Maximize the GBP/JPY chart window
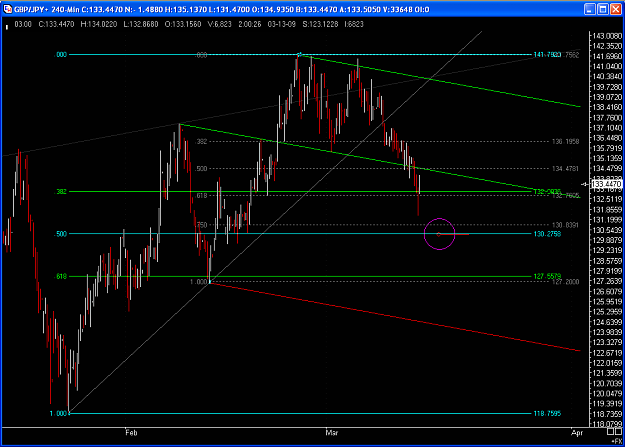Image resolution: width=625 pixels, height=447 pixels. click(603, 9)
